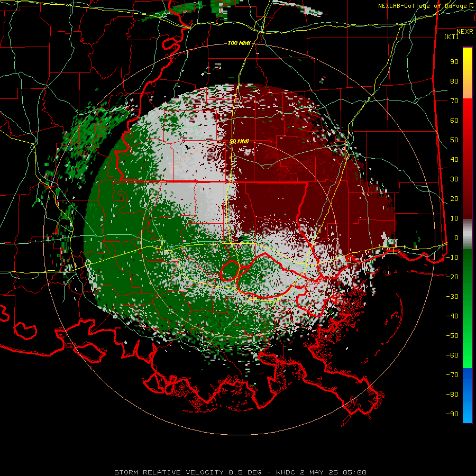Click the 10 value on velocity scale

point(454,218)
